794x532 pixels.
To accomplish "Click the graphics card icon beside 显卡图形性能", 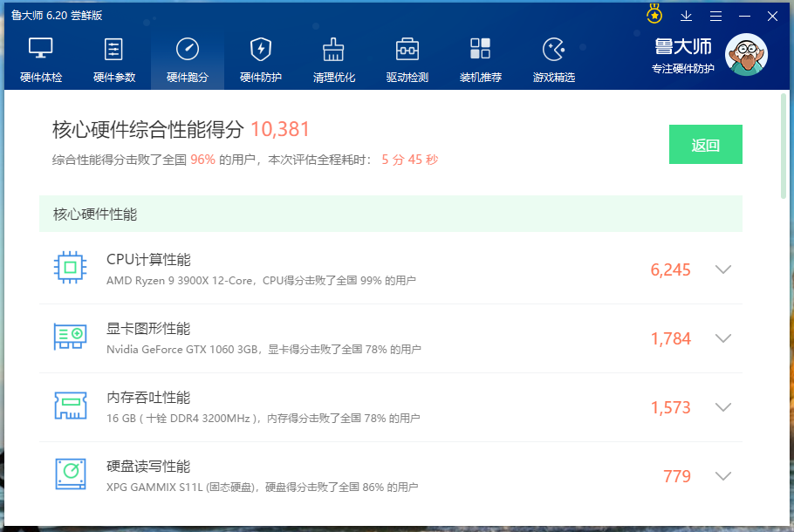I will (x=70, y=338).
